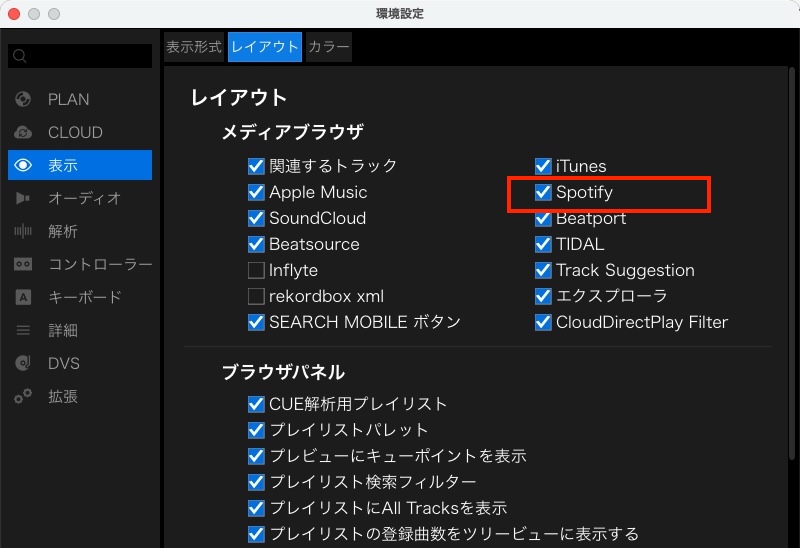Toggle the Beatport checkbox
The height and width of the screenshot is (548, 800).
click(543, 218)
